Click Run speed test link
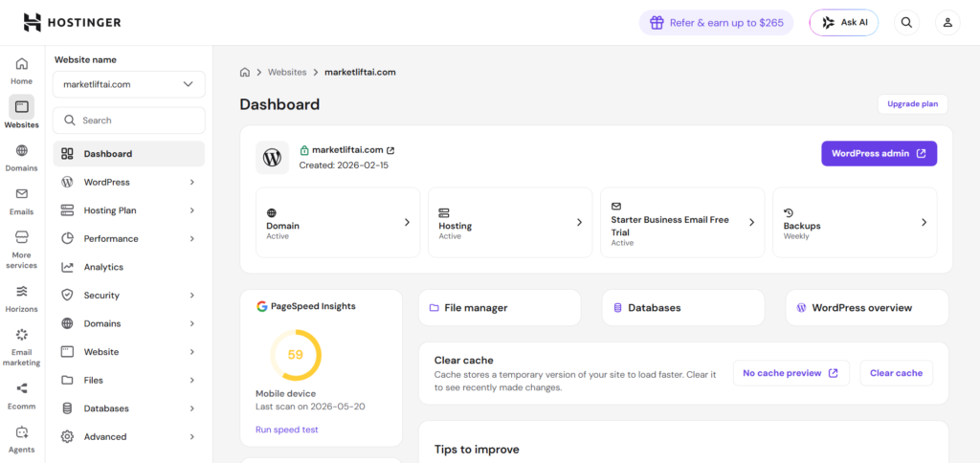Viewport: 980px width, 463px height. click(x=287, y=430)
